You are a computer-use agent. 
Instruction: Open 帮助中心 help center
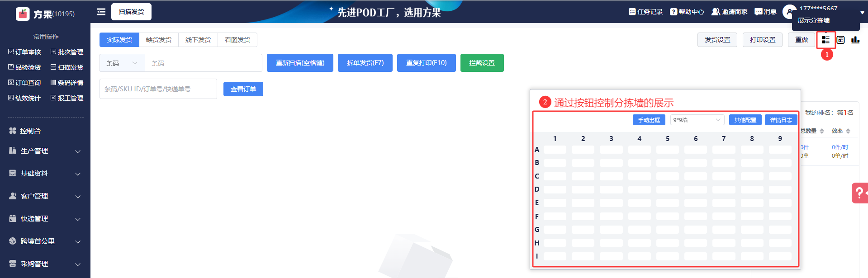(x=687, y=12)
